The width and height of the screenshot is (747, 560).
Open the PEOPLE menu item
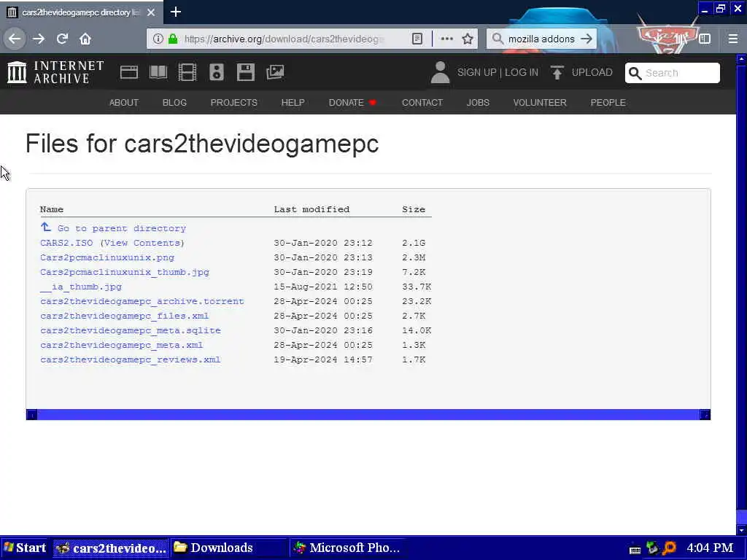click(608, 102)
